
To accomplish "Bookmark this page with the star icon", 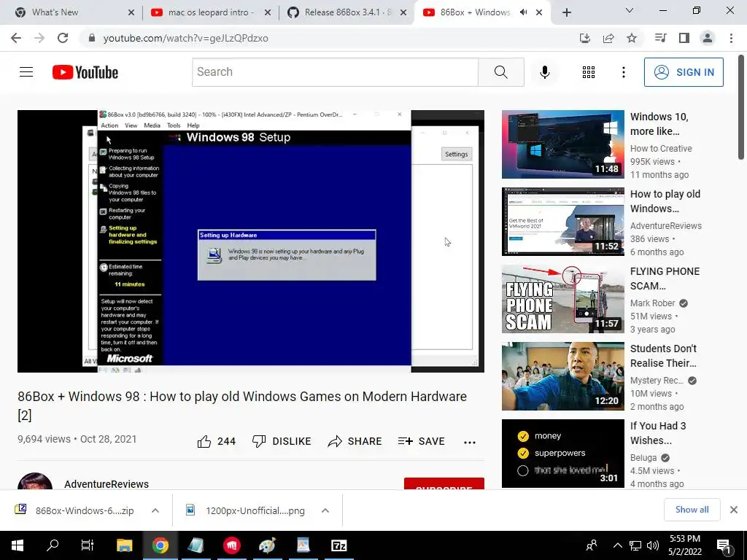I will coord(632,38).
